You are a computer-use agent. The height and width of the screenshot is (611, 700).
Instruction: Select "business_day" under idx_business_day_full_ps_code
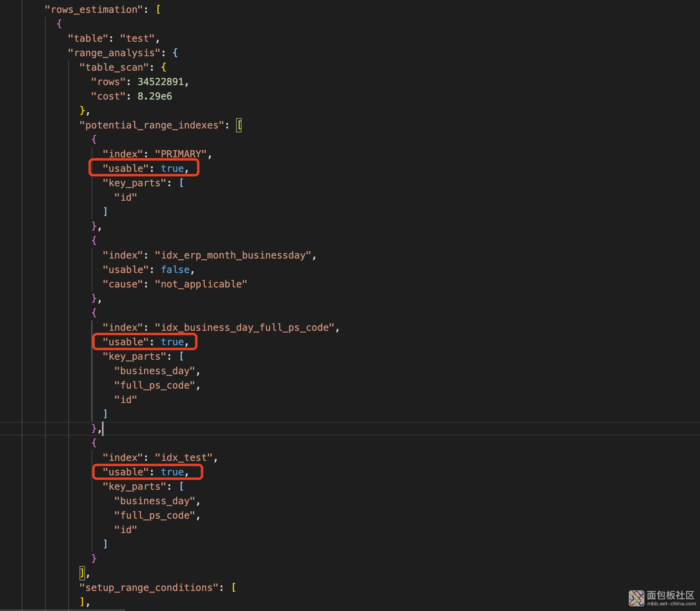(x=155, y=371)
